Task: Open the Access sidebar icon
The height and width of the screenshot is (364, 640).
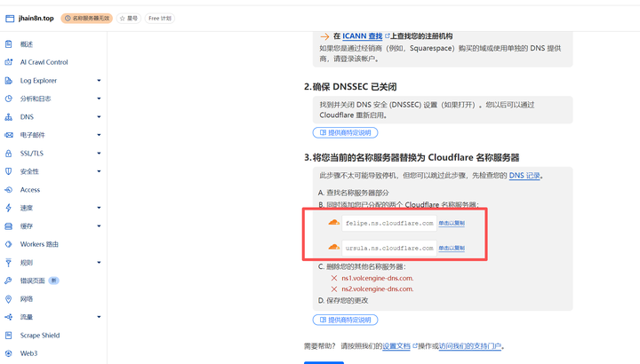Action: click(9, 189)
